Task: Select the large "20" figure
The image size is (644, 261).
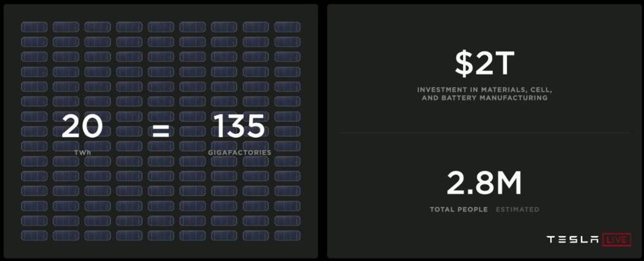Action: [x=82, y=127]
